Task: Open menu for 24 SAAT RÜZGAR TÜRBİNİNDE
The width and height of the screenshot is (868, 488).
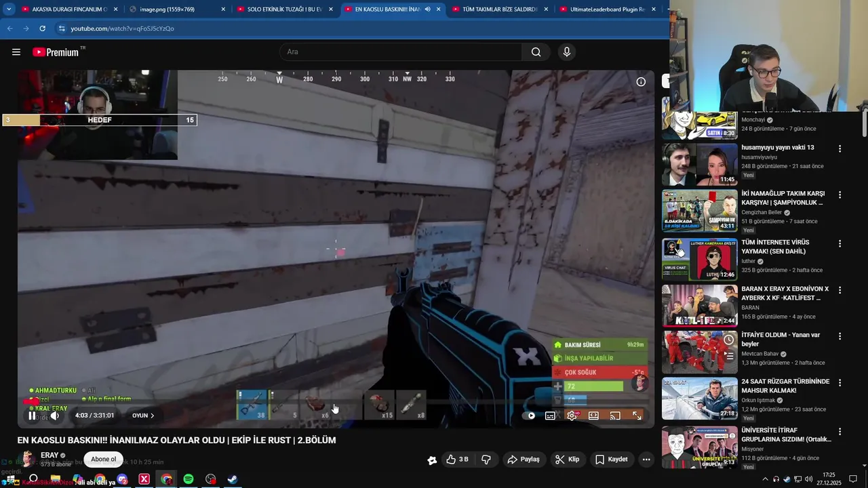Action: point(840,382)
